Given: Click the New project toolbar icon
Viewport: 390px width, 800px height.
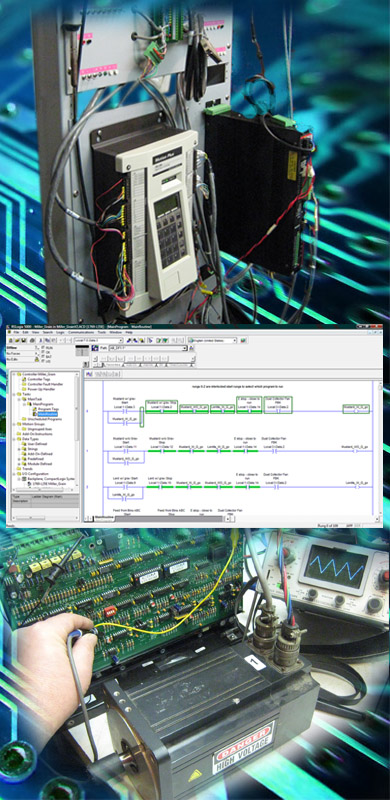Looking at the screenshot, I should [x=10, y=340].
